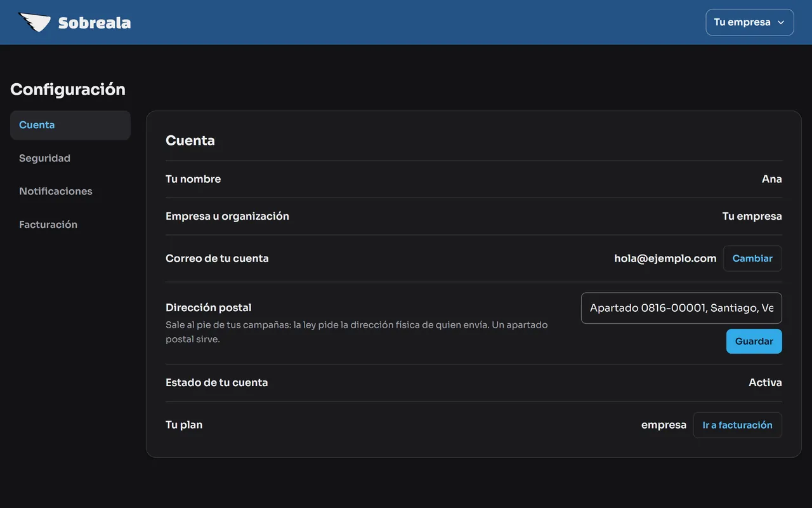
Task: Click the Sobreala wing logo icon
Action: coord(34,22)
